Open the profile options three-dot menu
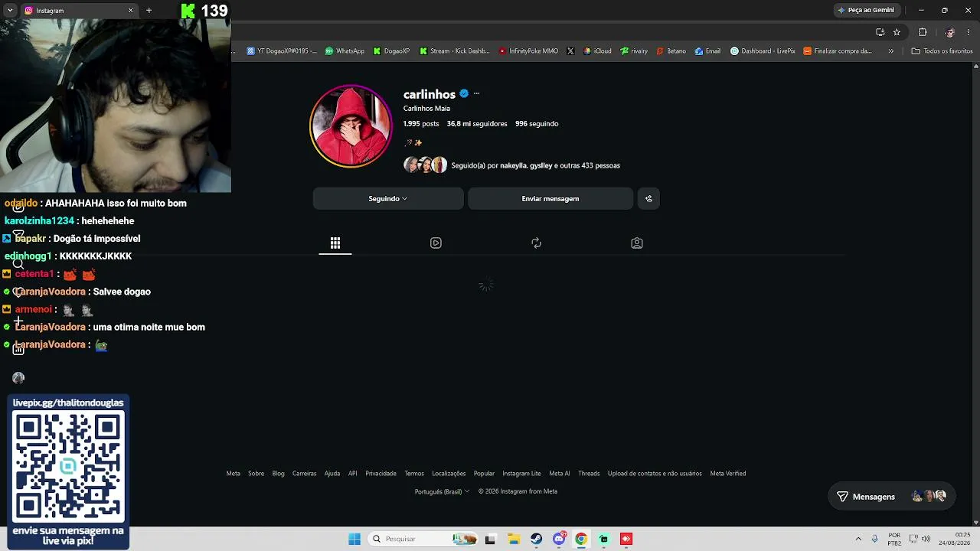The image size is (980, 551). tap(476, 93)
